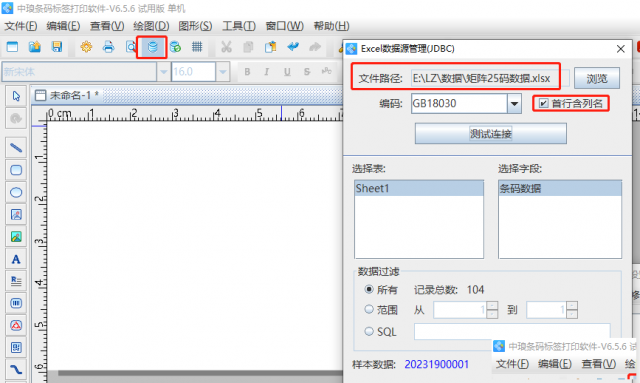
Task: Open the 查看(V) menu
Action: coord(107,26)
